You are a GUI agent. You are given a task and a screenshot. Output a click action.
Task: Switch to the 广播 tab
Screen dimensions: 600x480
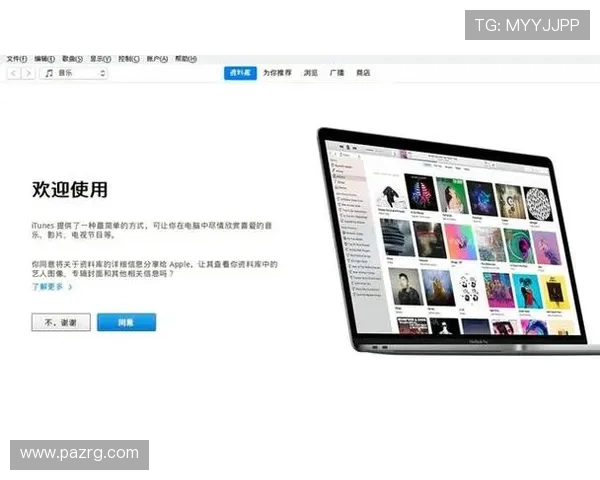337,73
